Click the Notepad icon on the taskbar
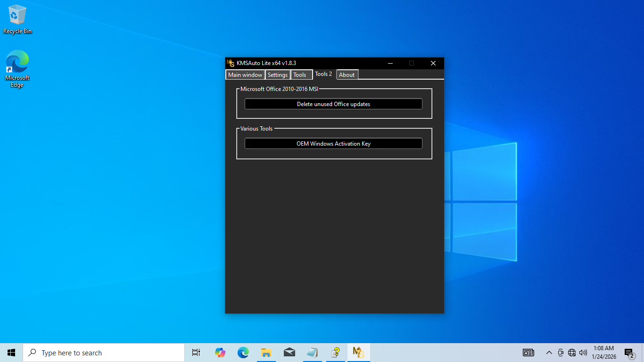644x362 pixels. coord(312,353)
